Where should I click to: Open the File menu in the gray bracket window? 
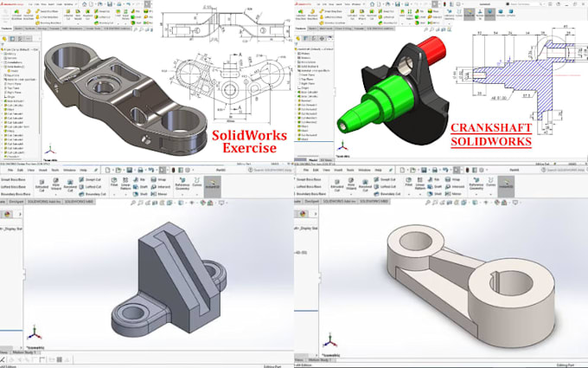pyautogui.click(x=12, y=171)
